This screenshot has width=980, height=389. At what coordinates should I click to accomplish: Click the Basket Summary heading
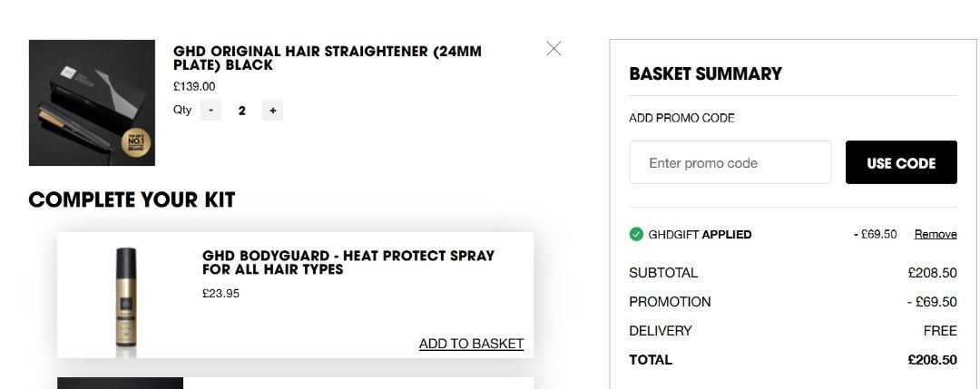tap(705, 74)
